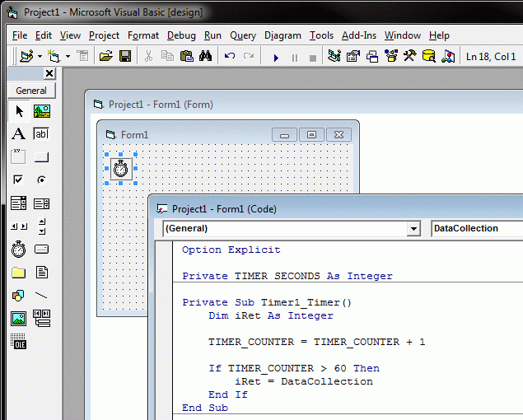Select the Label tool
The image size is (523, 420).
pyautogui.click(x=18, y=133)
